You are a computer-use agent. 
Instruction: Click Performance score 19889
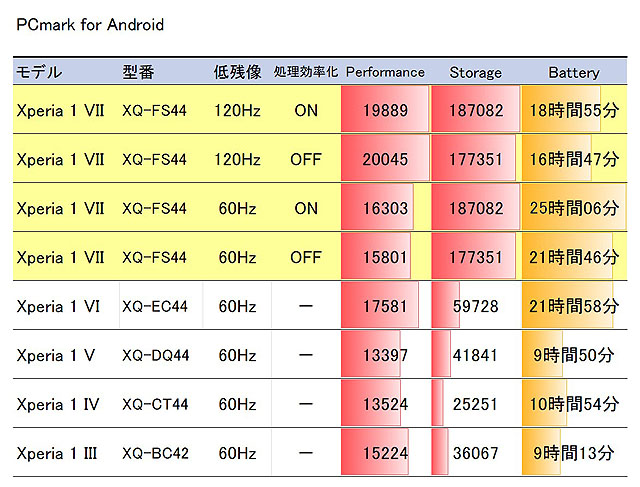tap(385, 110)
